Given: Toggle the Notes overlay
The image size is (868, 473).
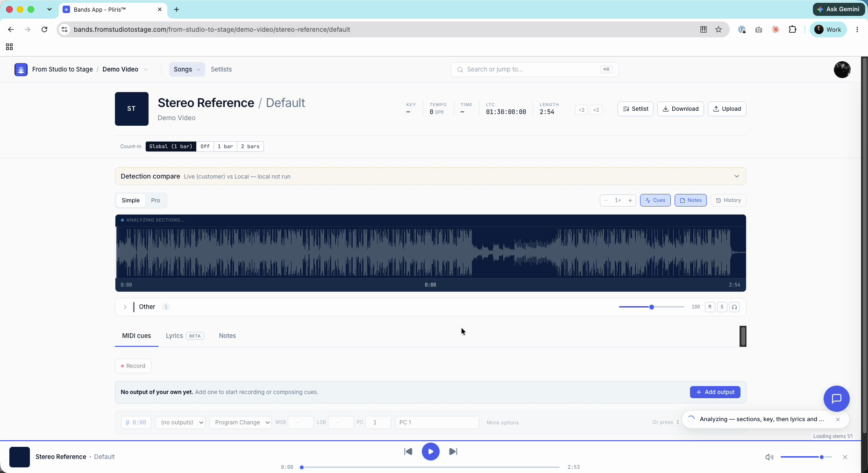Looking at the screenshot, I should pyautogui.click(x=690, y=201).
